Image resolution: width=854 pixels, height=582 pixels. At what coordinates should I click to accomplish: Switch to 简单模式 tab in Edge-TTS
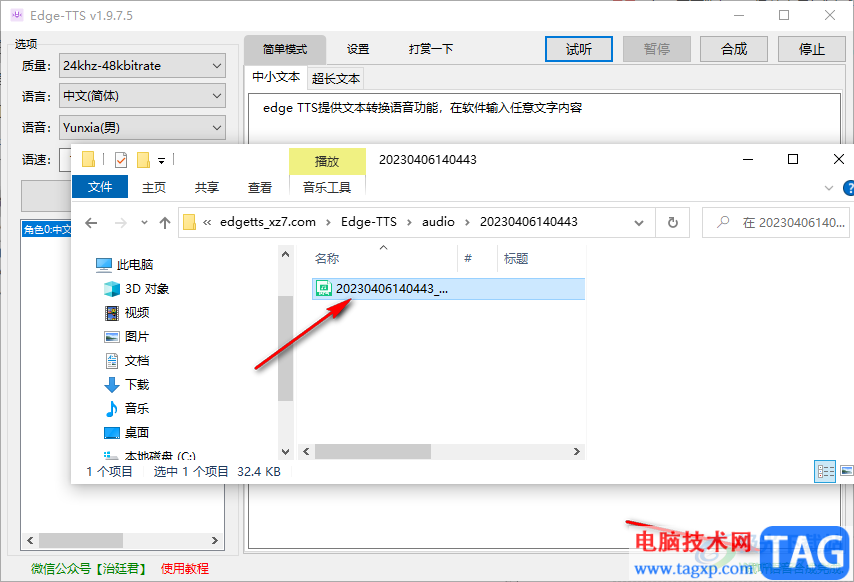(285, 50)
